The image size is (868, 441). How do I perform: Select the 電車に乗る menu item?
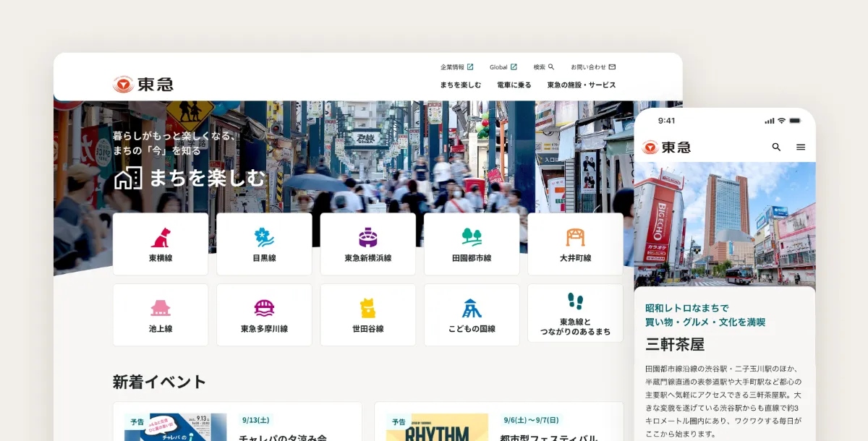click(x=514, y=85)
